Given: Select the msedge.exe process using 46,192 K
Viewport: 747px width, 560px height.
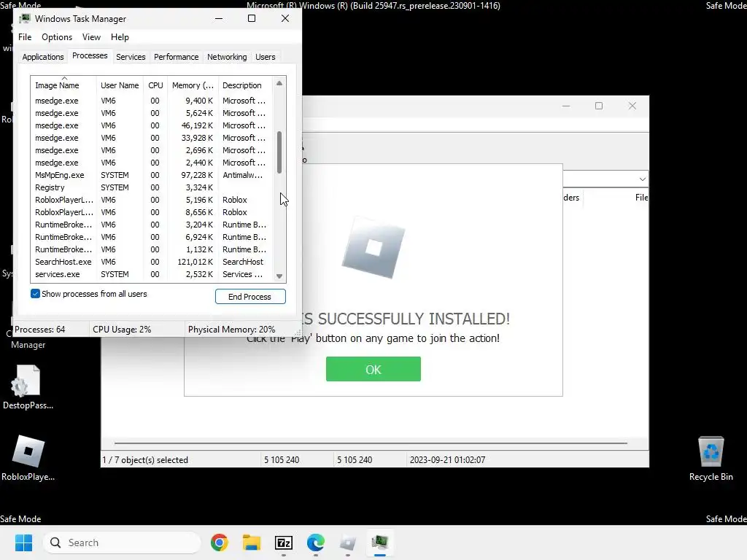Looking at the screenshot, I should pos(152,125).
